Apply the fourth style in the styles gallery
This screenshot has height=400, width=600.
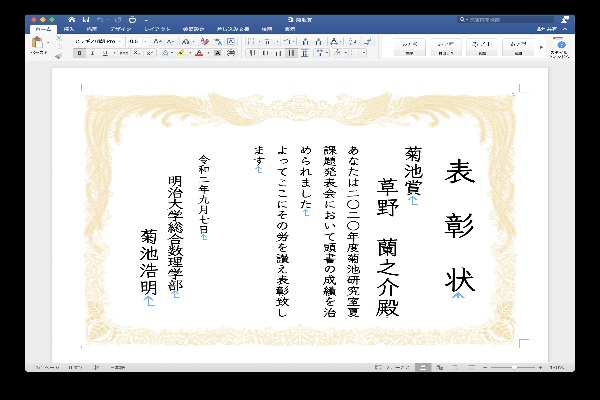pyautogui.click(x=518, y=47)
